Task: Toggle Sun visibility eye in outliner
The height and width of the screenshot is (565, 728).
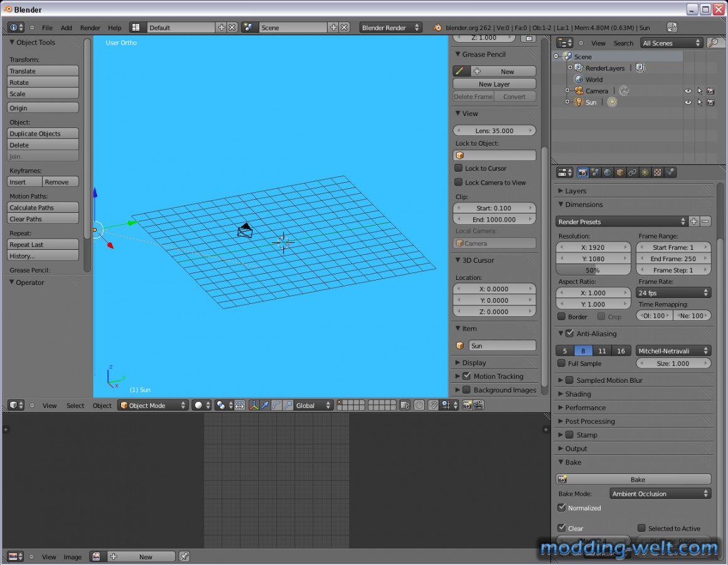Action: 688,102
